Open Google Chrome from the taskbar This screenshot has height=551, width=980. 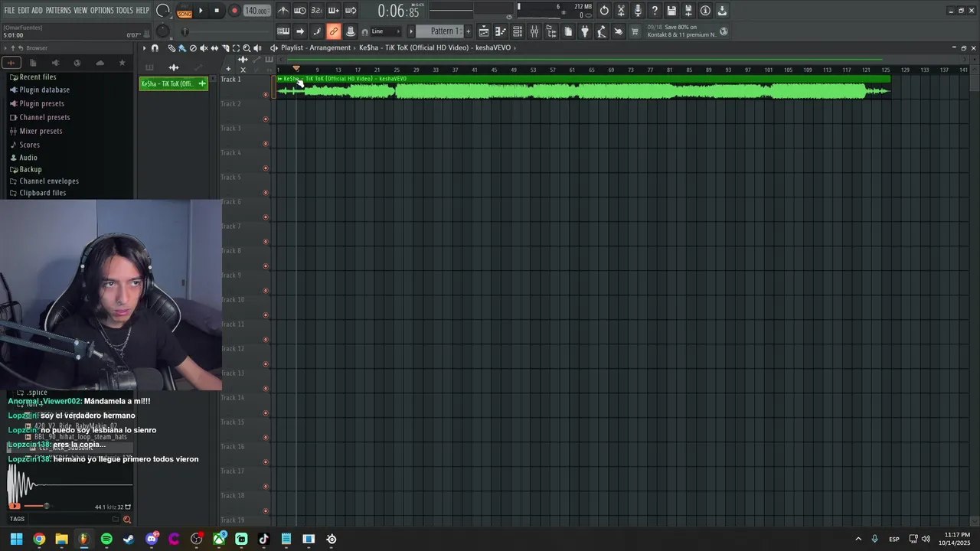tap(39, 539)
